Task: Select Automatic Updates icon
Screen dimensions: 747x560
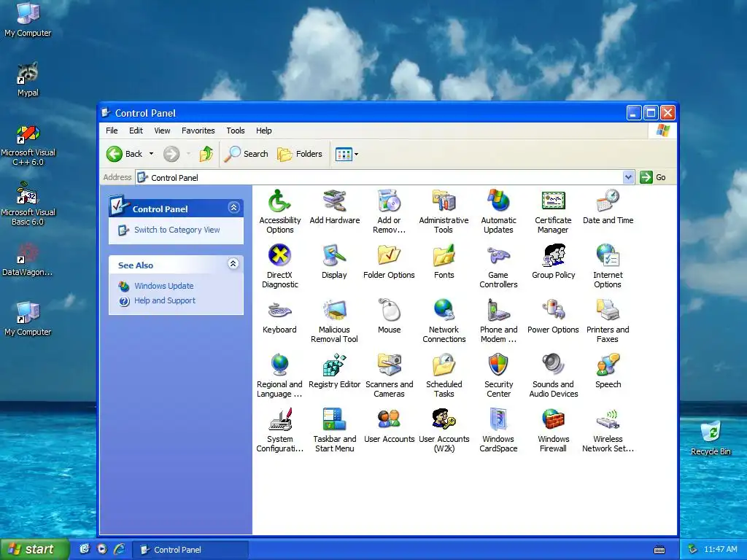Action: point(498,201)
